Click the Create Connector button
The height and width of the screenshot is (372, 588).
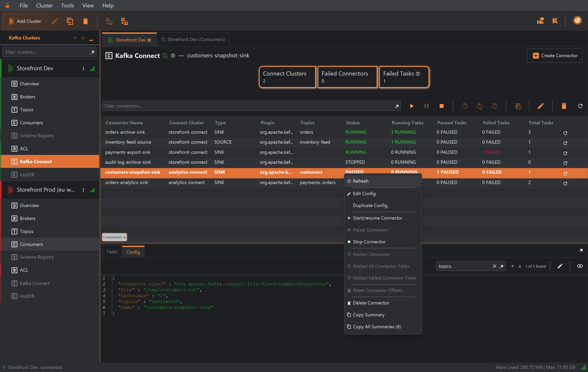click(555, 56)
